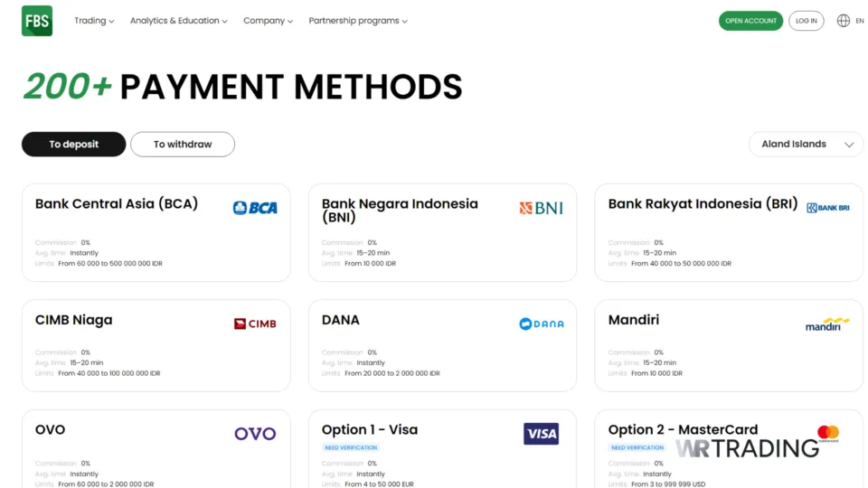Expand the Analytics & Education menu
The image size is (868, 488).
(178, 21)
